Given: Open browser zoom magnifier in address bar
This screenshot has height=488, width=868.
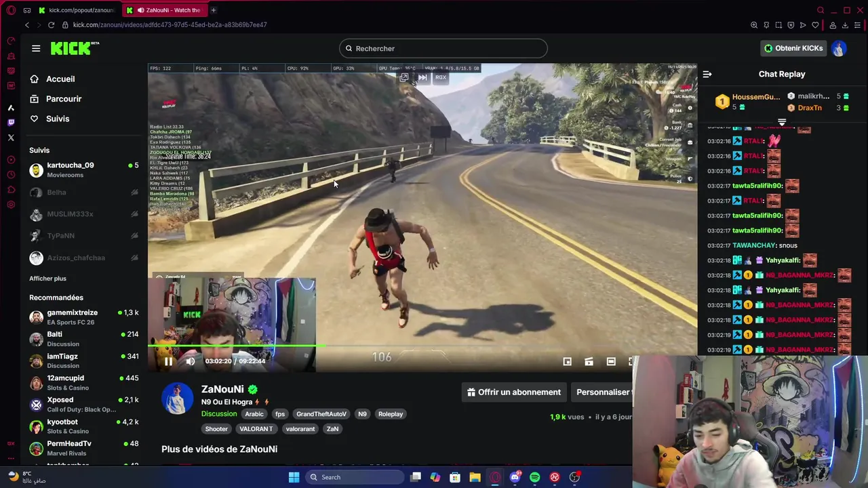Looking at the screenshot, I should pos(754,25).
